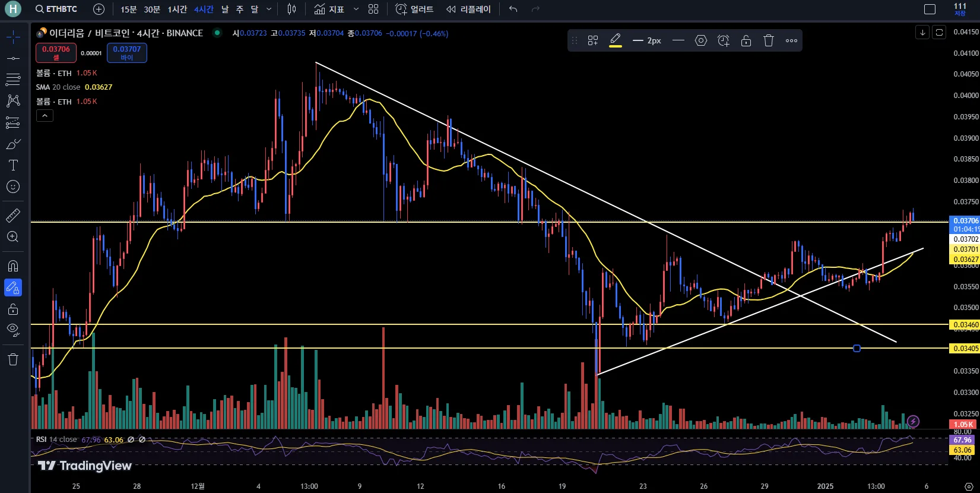Open the emoji icons tool
Image resolution: width=980 pixels, height=493 pixels.
(13, 187)
